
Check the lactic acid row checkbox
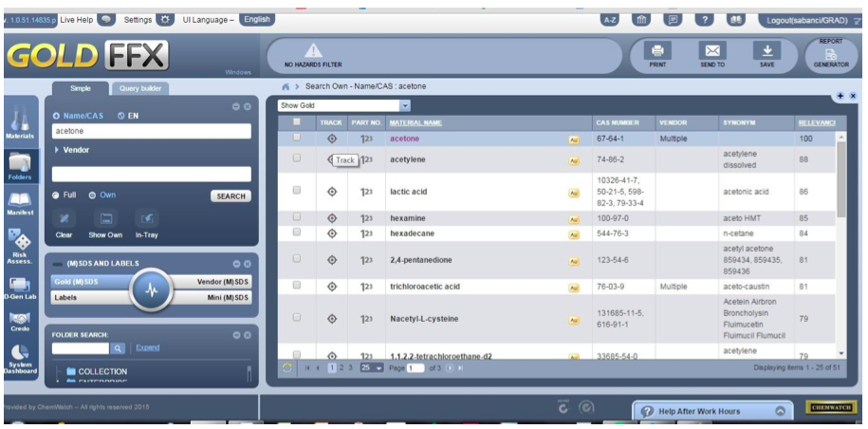(x=297, y=190)
